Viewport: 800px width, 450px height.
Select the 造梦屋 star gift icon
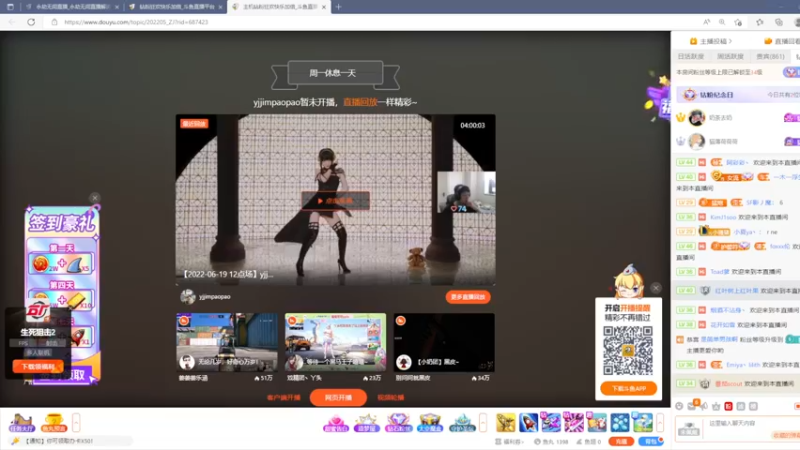pyautogui.click(x=366, y=422)
